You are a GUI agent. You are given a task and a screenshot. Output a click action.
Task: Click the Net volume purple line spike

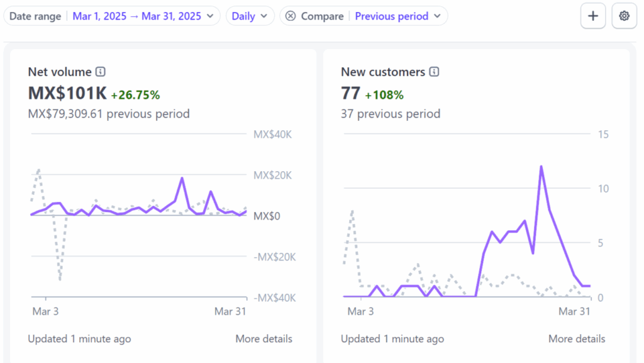click(182, 178)
